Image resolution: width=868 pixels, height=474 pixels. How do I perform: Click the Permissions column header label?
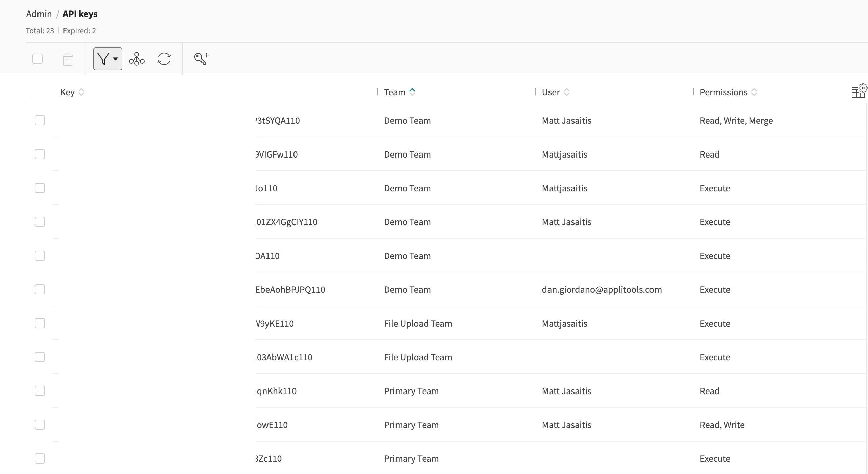723,92
